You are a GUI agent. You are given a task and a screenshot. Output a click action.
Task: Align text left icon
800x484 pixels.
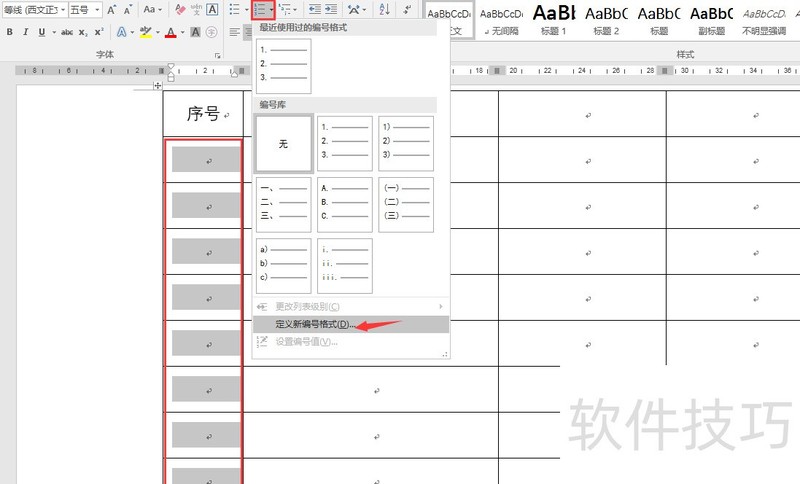(235, 32)
